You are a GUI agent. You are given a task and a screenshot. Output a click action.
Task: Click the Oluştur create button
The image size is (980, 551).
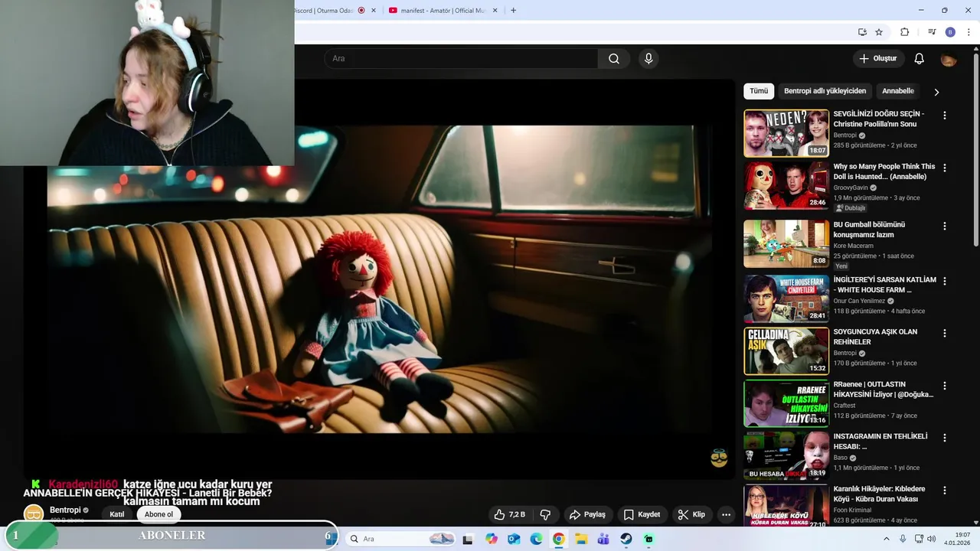point(877,58)
